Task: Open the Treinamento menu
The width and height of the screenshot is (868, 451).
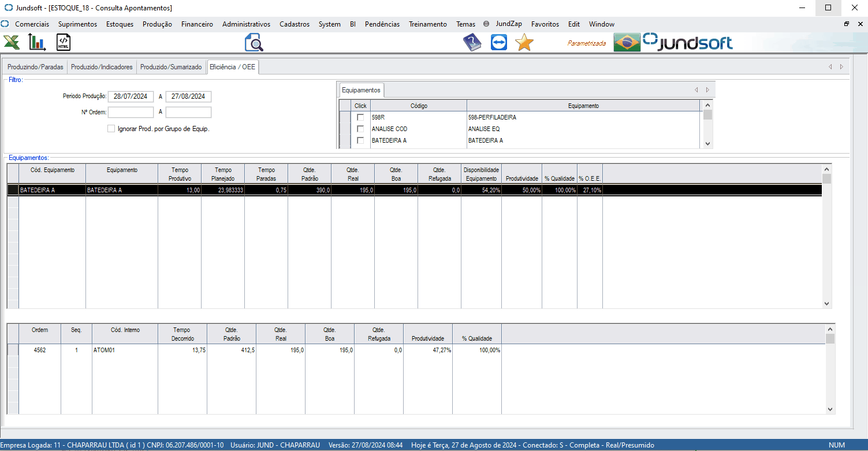Action: (428, 24)
